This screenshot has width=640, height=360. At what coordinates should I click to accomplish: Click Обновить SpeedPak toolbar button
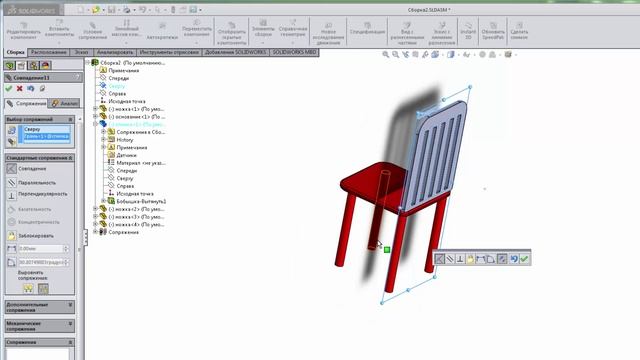click(x=493, y=31)
